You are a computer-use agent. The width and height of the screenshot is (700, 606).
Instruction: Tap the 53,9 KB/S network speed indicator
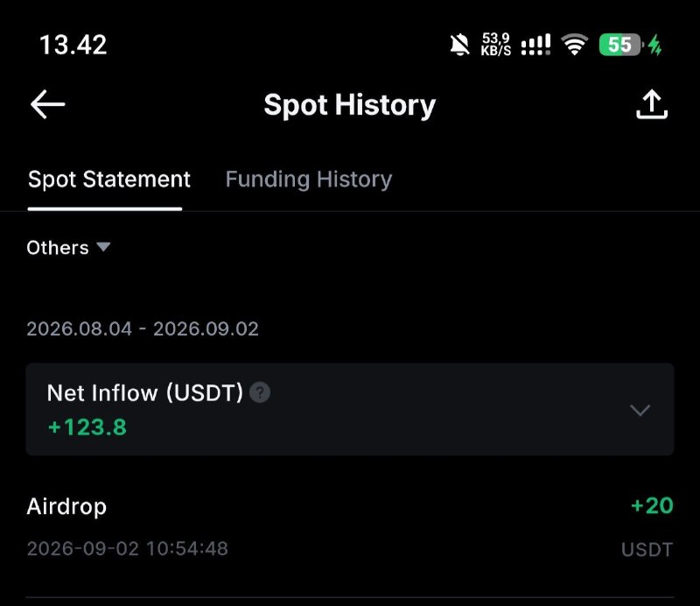(495, 45)
